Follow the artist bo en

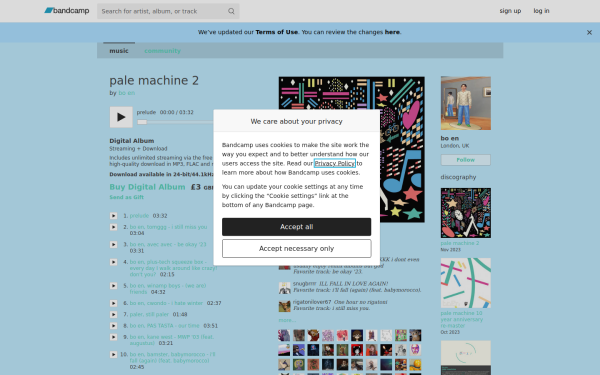(466, 160)
